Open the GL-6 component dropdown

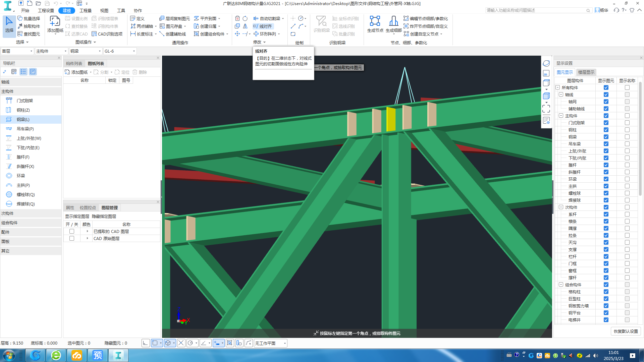(x=120, y=51)
